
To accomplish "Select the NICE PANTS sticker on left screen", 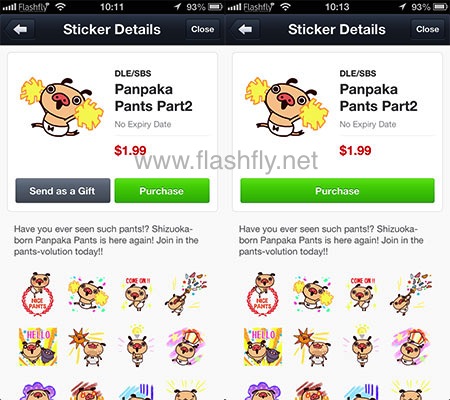I will tap(37, 294).
